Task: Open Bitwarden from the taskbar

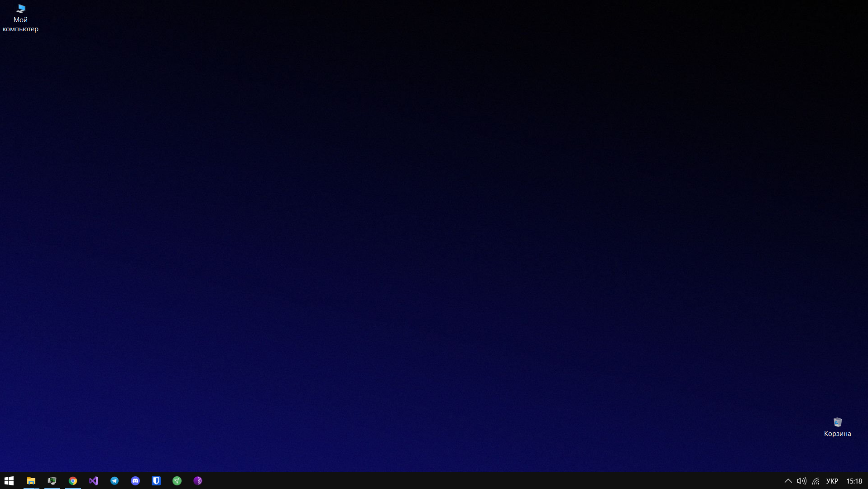Action: 156,481
